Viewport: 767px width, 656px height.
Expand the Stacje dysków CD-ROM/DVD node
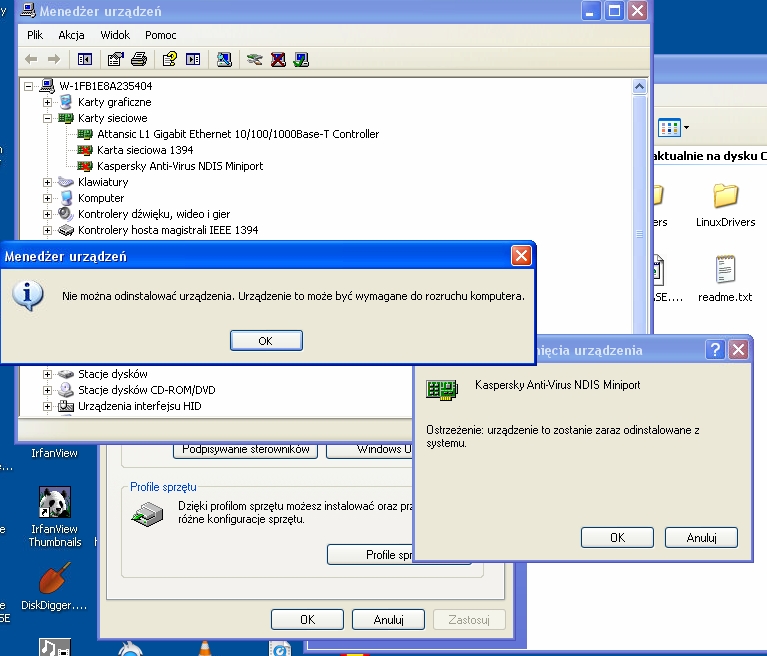[47, 390]
